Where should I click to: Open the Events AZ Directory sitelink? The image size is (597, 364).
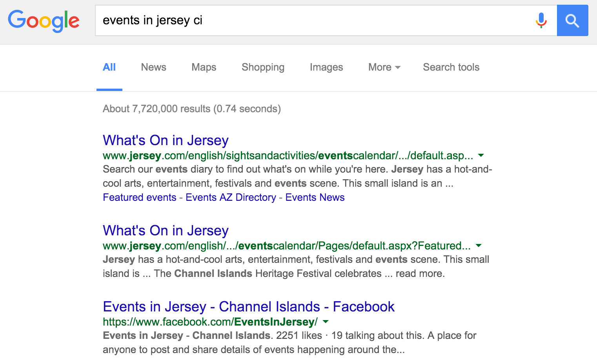point(231,197)
